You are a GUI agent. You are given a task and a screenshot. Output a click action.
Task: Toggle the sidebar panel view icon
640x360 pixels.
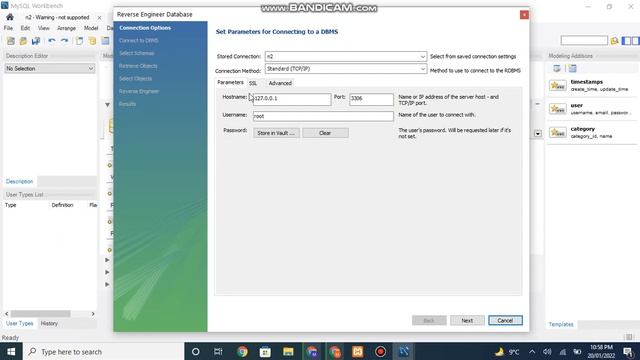pyautogui.click(x=626, y=41)
